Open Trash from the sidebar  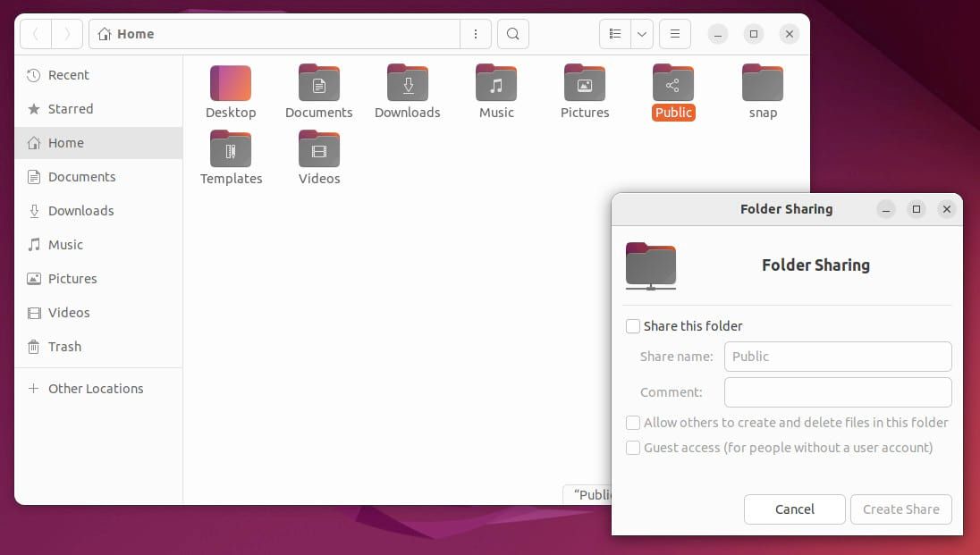pos(64,347)
